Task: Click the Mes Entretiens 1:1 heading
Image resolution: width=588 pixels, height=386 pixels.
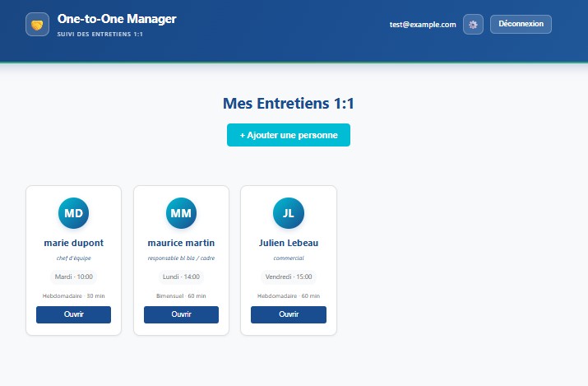Action: point(289,104)
